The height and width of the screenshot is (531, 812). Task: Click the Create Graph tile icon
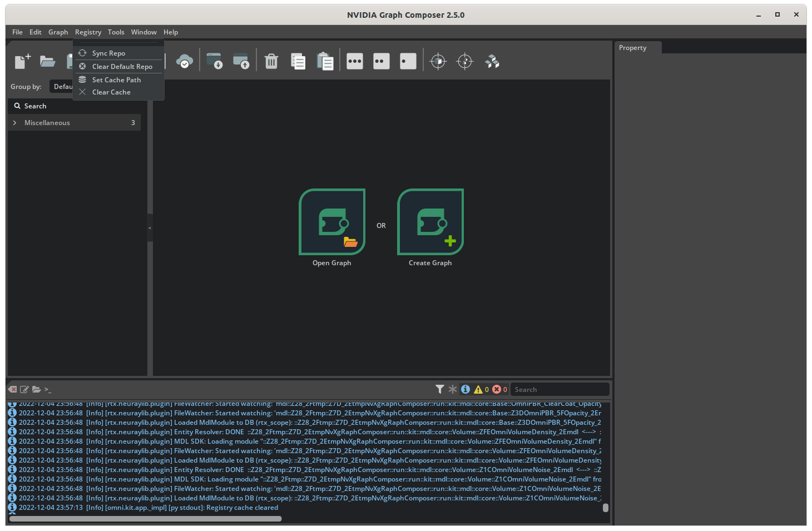point(430,222)
